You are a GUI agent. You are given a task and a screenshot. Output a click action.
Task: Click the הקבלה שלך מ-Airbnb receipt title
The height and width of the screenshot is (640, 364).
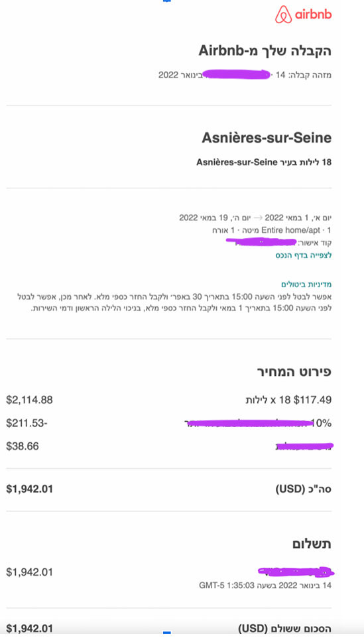coord(265,51)
